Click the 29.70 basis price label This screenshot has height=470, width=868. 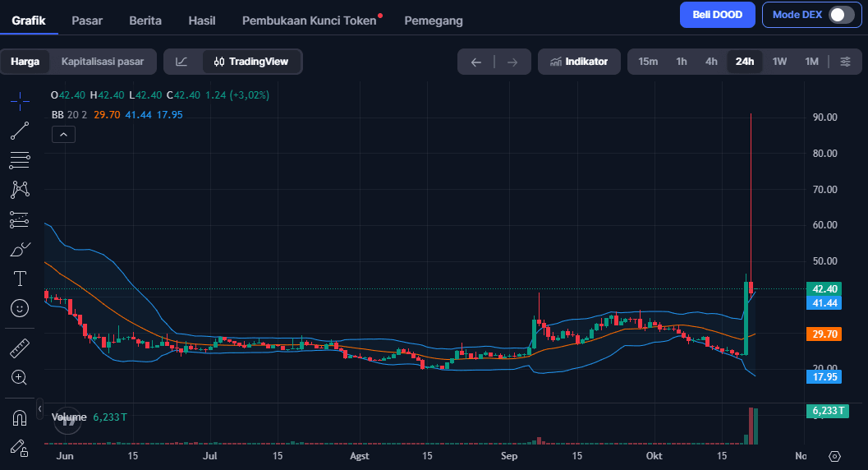[824, 334]
